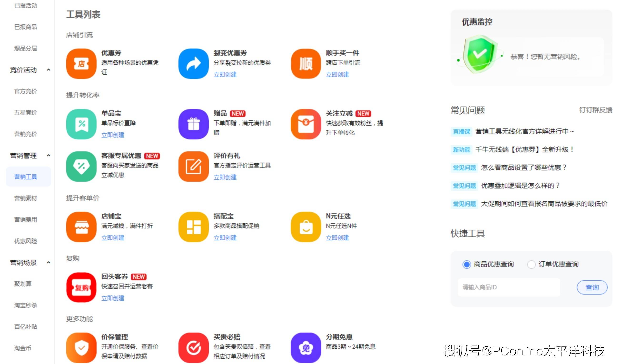Click the 查询 button

coord(592,287)
